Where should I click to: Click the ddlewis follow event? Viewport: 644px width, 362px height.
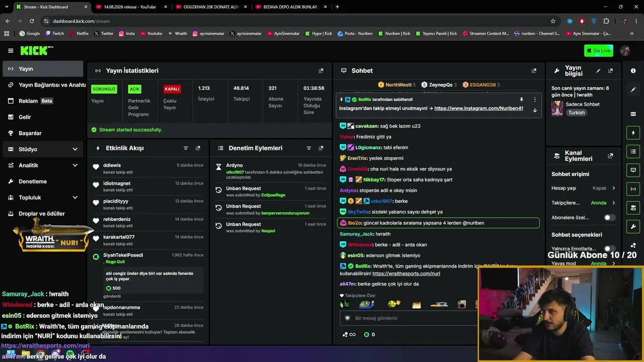[x=148, y=168]
